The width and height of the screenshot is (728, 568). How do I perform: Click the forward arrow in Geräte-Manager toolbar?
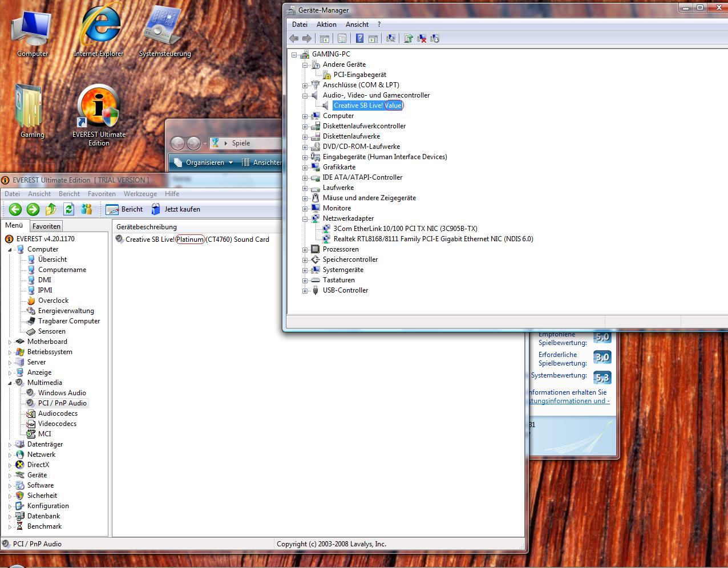tap(307, 38)
